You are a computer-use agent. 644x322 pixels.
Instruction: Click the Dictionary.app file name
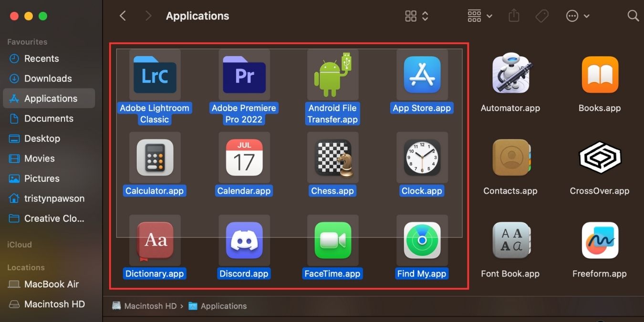coord(155,274)
